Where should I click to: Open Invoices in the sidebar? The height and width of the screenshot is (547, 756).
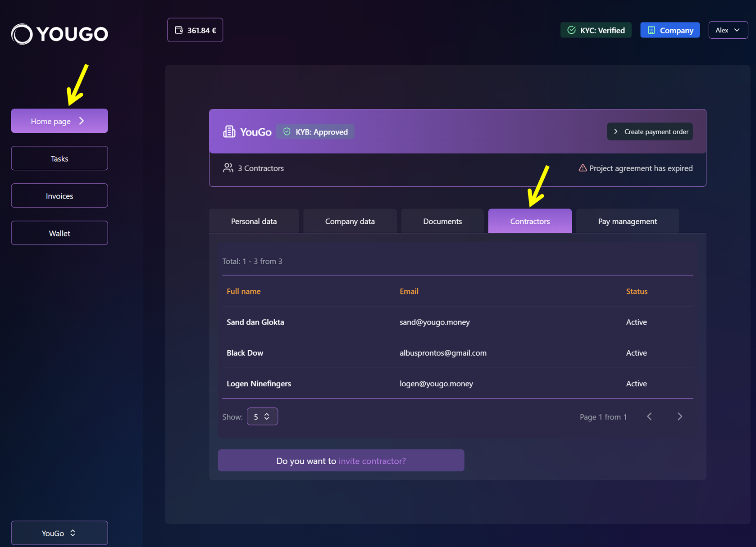click(59, 196)
